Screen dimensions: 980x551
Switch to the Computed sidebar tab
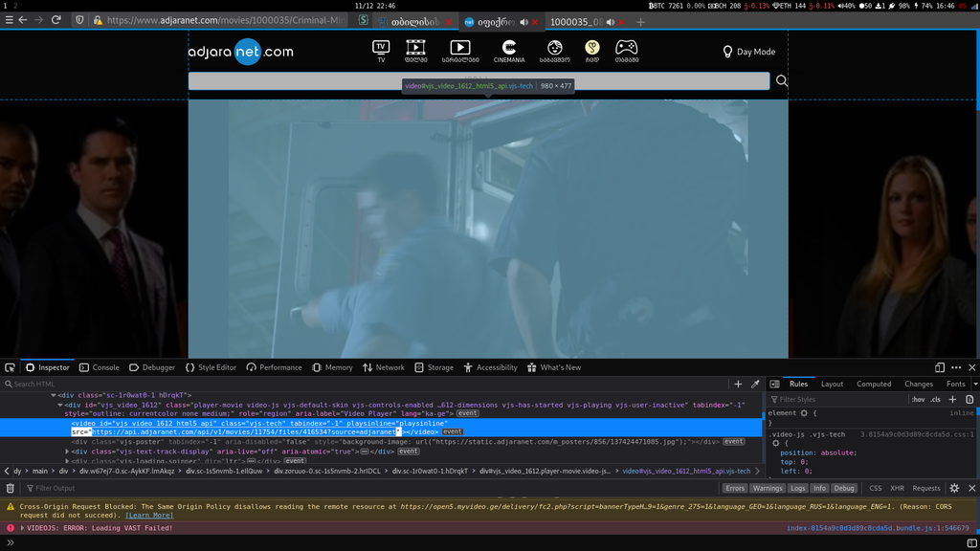point(873,384)
